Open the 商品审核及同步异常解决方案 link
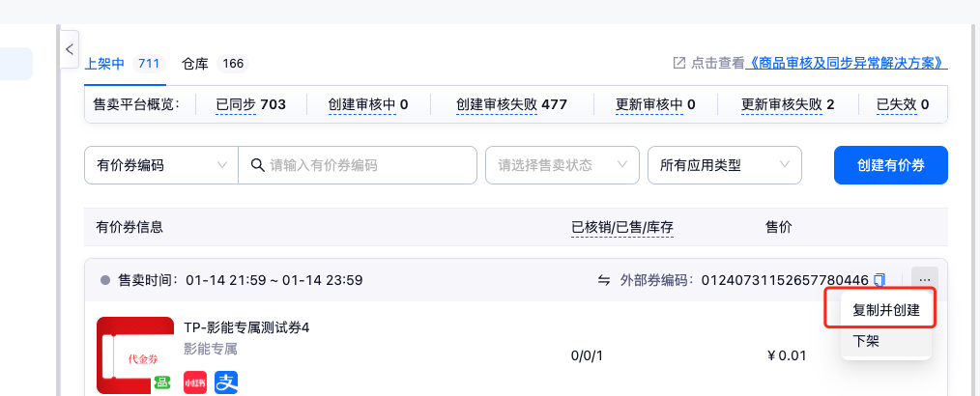This screenshot has height=396, width=980. click(848, 63)
